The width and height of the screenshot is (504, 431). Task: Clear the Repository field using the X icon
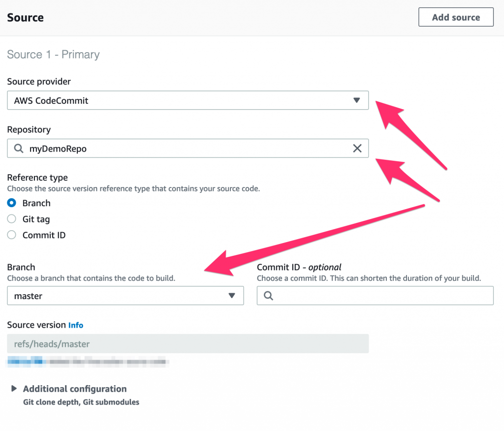point(357,148)
